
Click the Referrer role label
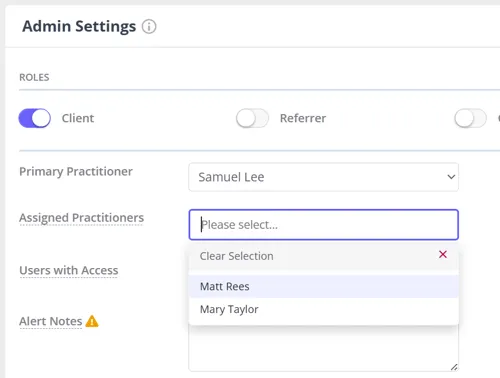(x=303, y=118)
